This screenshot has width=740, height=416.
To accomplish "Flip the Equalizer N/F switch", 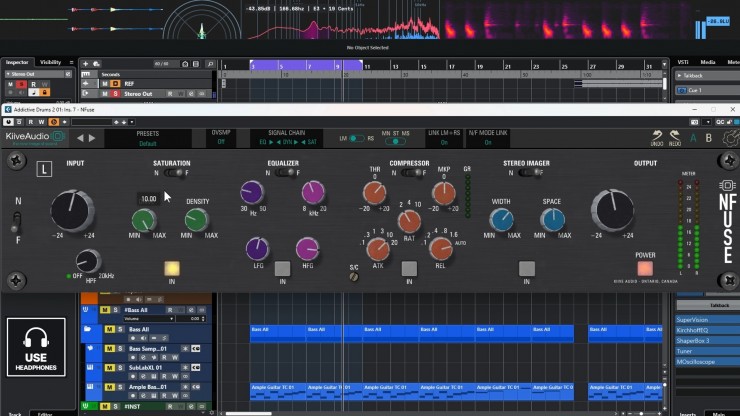I will (x=285, y=173).
